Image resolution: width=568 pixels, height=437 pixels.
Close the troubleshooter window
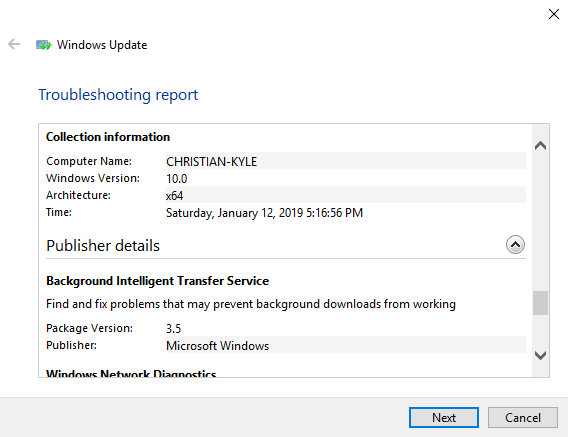554,14
